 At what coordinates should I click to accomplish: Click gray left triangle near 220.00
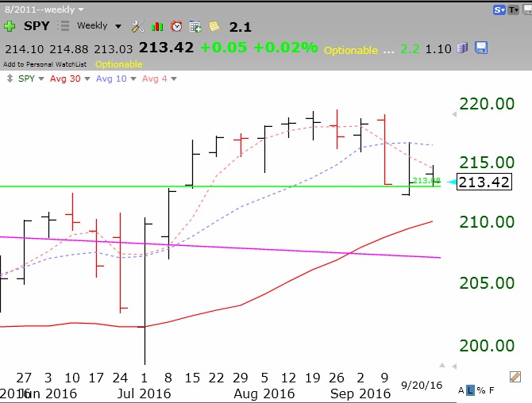(x=454, y=114)
